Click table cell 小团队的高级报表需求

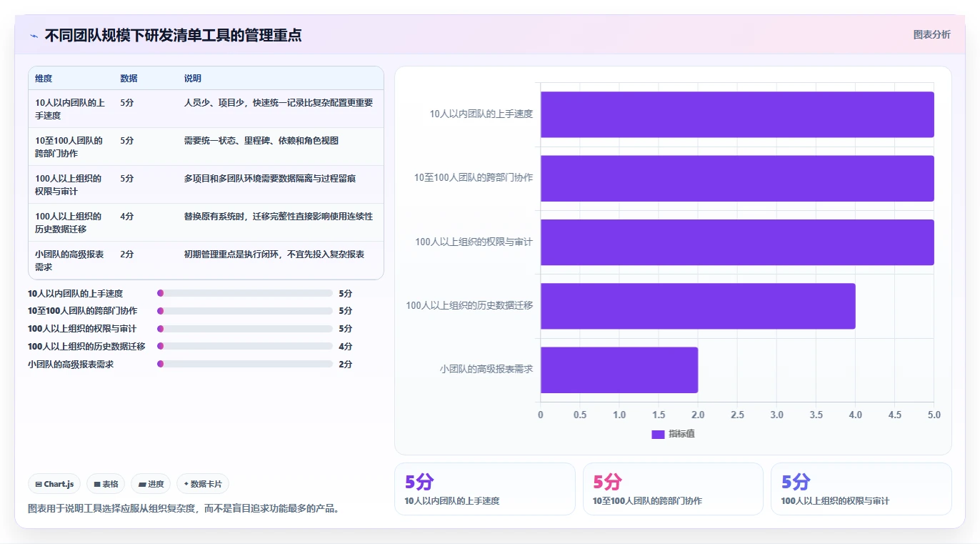(70, 260)
